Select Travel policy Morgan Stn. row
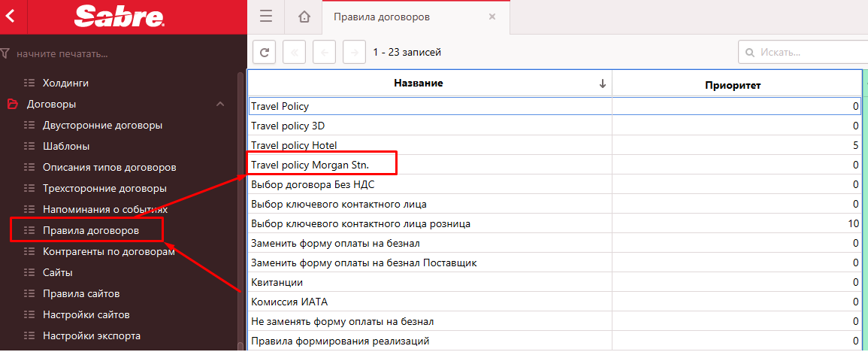Image resolution: width=868 pixels, height=352 pixels. 310,165
